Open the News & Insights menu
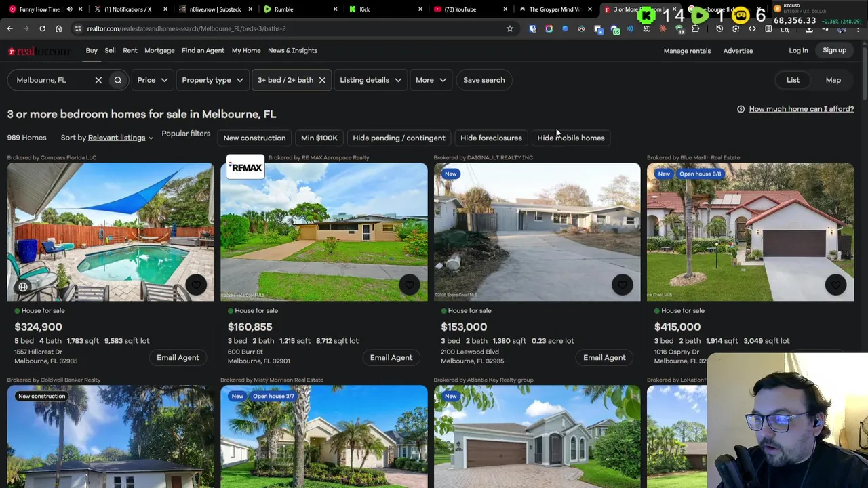The width and height of the screenshot is (868, 488). pyautogui.click(x=292, y=50)
